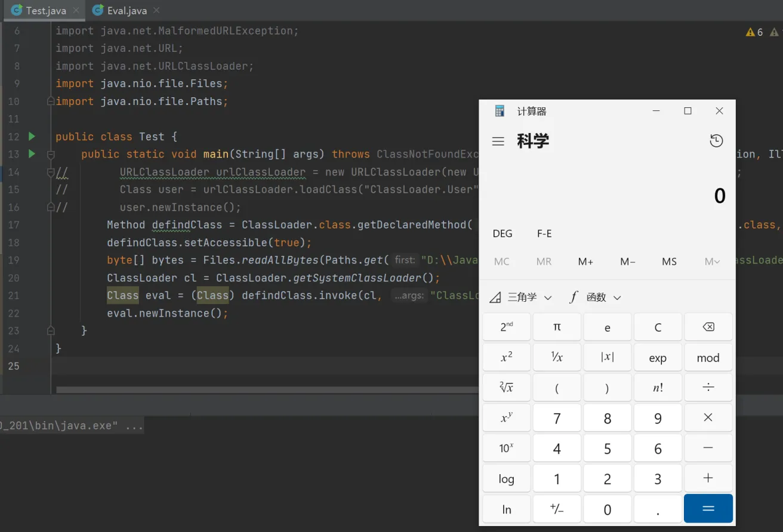Click the |x| absolute value key
This screenshot has height=532, width=783.
click(x=608, y=357)
